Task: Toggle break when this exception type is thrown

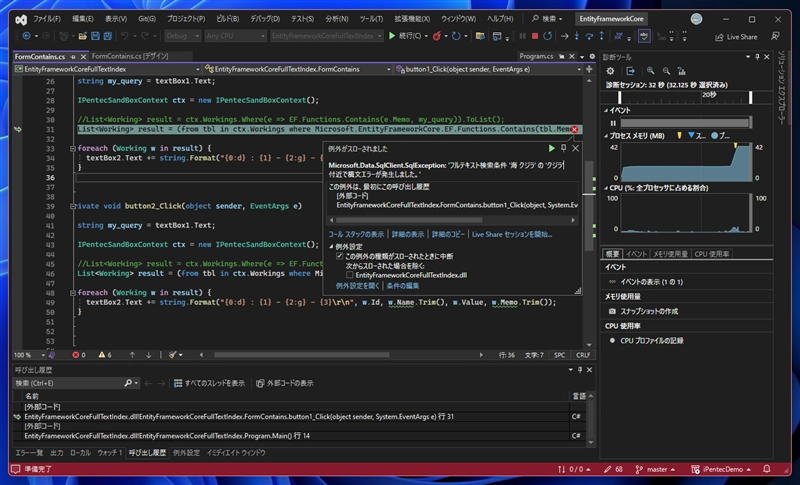Action: click(x=339, y=256)
